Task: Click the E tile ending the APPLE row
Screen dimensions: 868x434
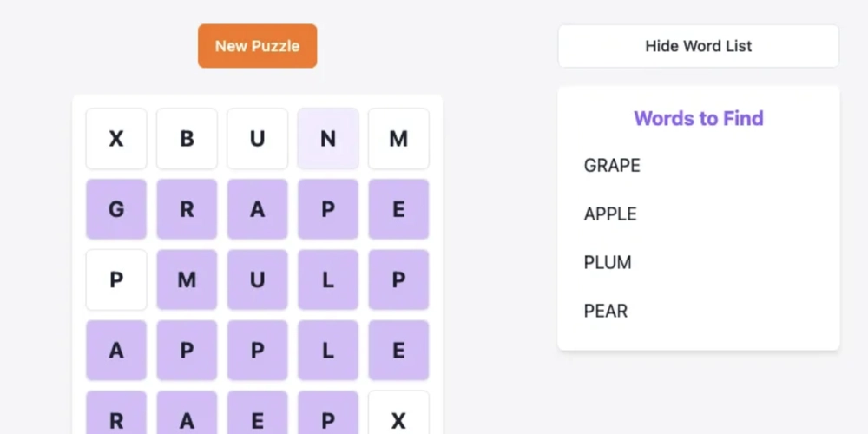Action: pos(398,350)
